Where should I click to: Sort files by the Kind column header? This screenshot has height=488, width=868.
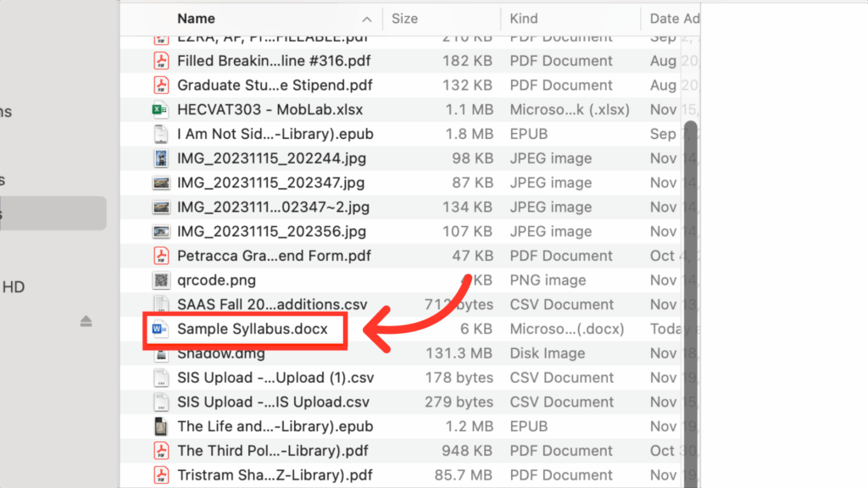click(x=523, y=18)
